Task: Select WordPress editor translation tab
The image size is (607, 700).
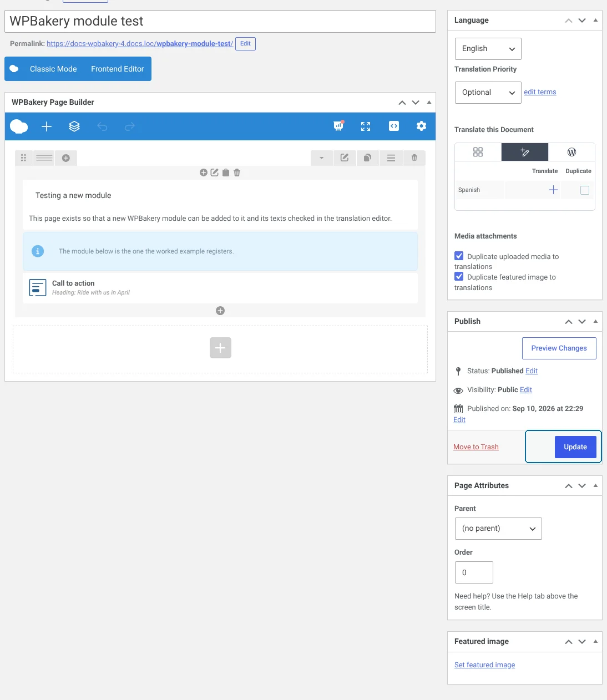Action: 571,152
